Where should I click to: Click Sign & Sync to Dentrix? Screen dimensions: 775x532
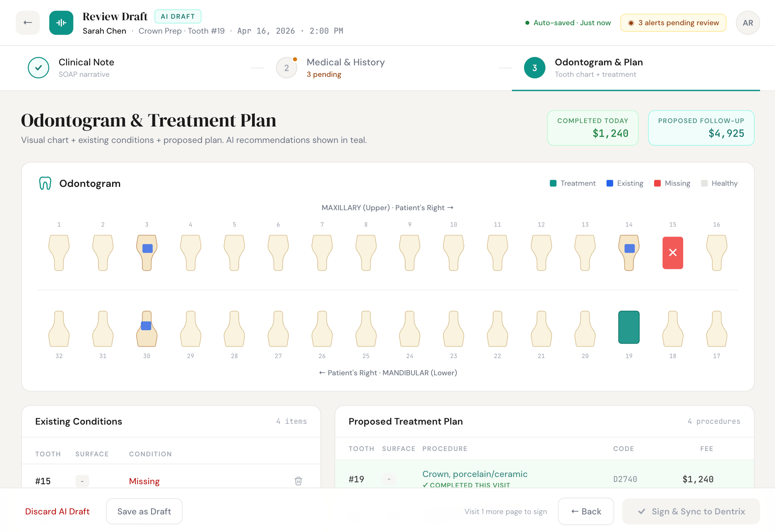coord(691,511)
